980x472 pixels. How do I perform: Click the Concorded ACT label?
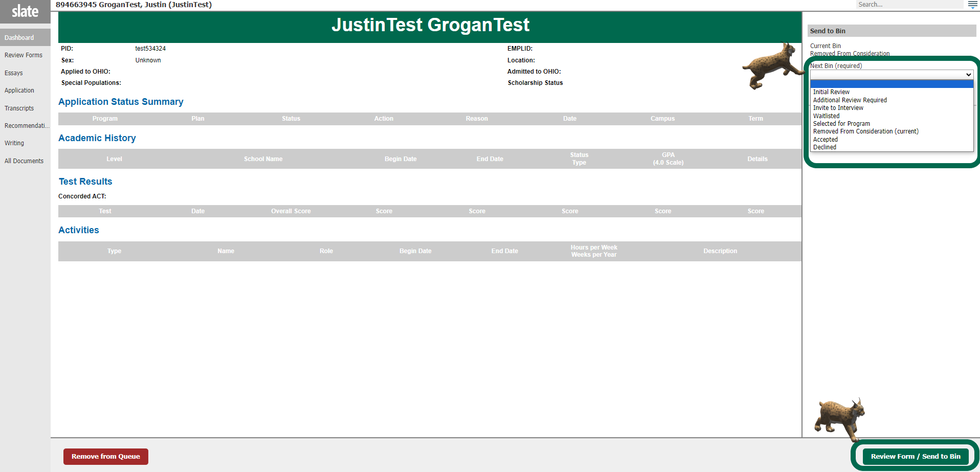click(x=82, y=196)
